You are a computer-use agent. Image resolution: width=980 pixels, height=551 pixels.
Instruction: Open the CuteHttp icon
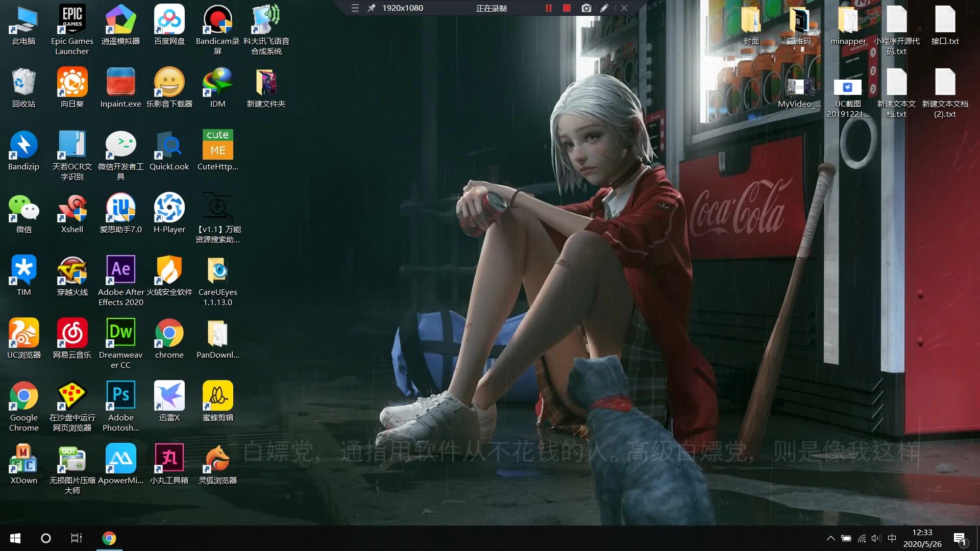(x=217, y=151)
